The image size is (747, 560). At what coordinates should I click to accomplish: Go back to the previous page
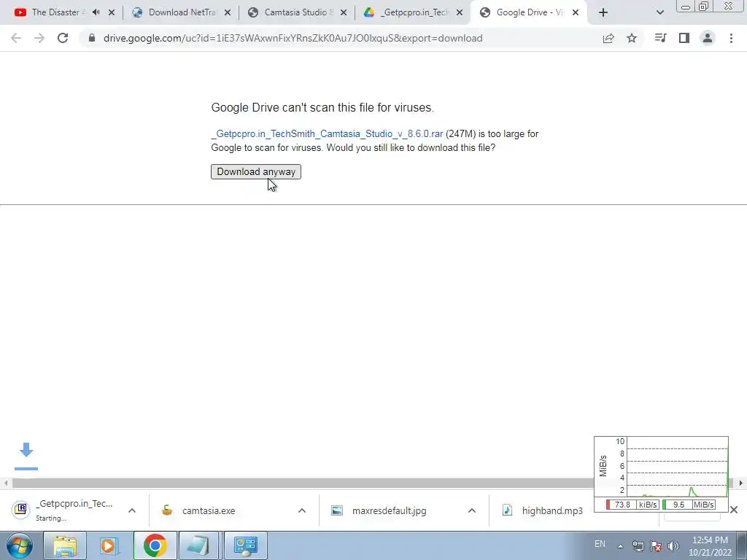point(16,38)
